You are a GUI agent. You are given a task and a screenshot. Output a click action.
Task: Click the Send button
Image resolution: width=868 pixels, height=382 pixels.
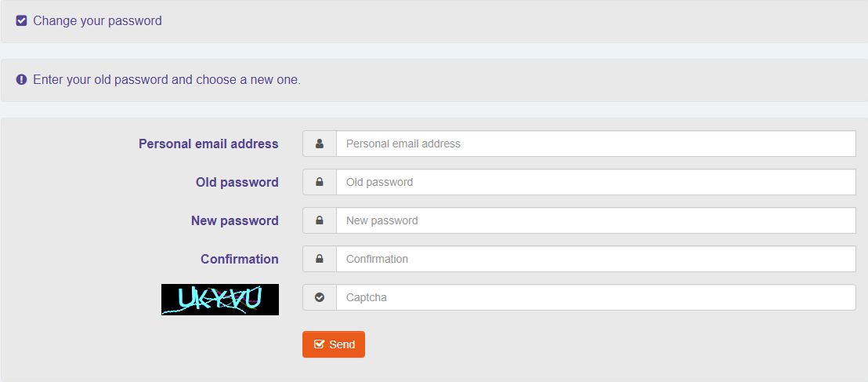334,344
